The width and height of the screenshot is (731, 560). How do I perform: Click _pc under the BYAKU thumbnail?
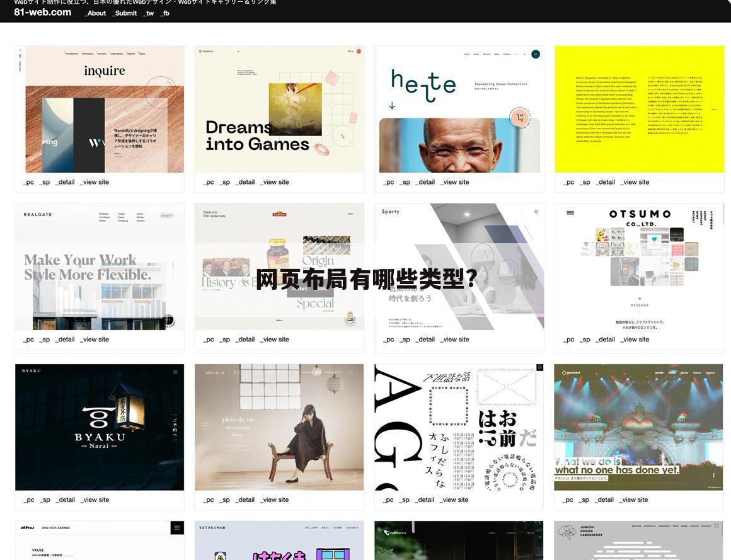click(x=28, y=500)
